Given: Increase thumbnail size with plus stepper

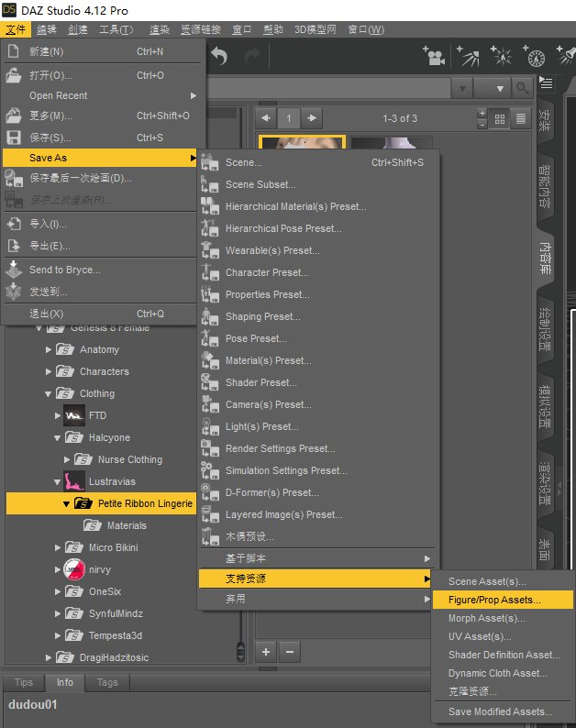Looking at the screenshot, I should [x=482, y=114].
